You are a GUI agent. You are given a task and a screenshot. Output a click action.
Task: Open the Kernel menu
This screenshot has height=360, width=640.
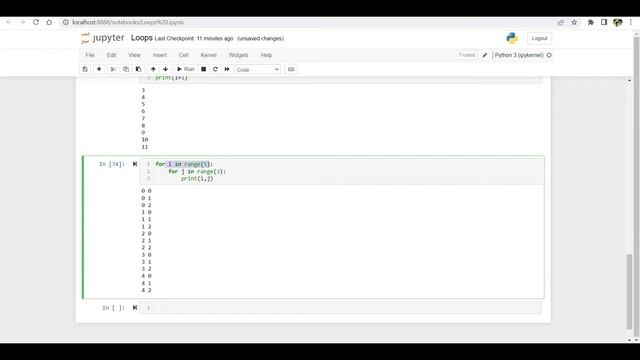[x=209, y=55]
